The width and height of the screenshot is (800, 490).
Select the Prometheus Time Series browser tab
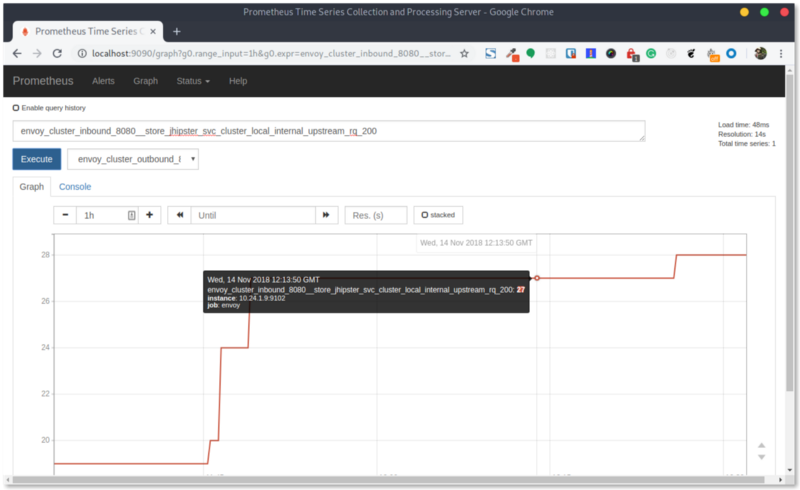pos(88,32)
